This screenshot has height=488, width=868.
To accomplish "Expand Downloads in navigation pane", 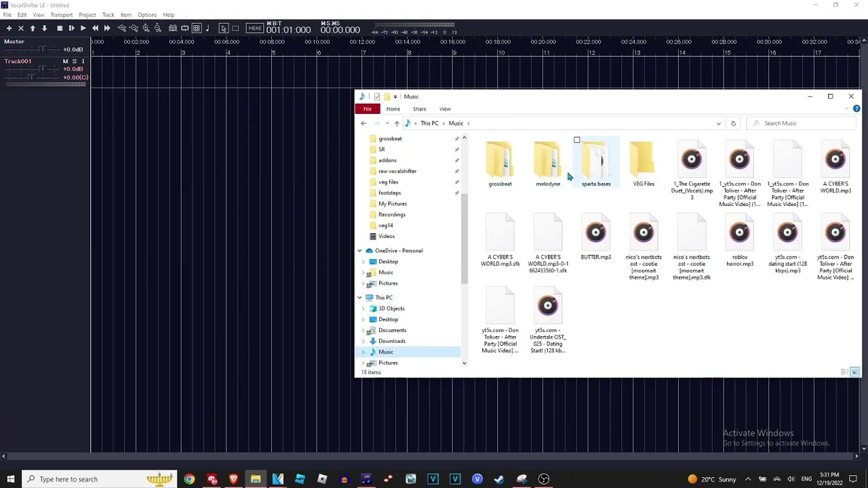I will (363, 341).
